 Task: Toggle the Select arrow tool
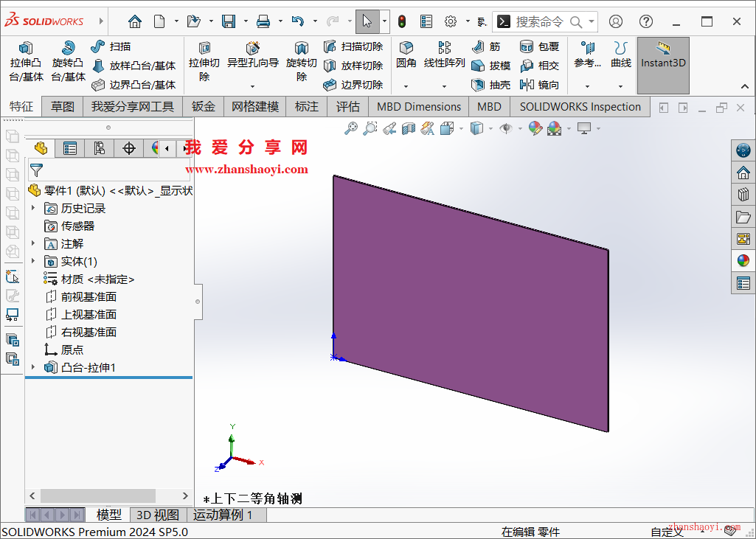pos(367,21)
